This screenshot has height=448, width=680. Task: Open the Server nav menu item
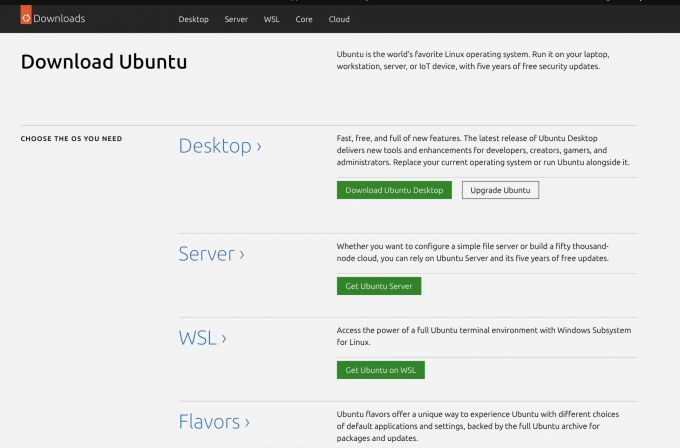pyautogui.click(x=236, y=19)
